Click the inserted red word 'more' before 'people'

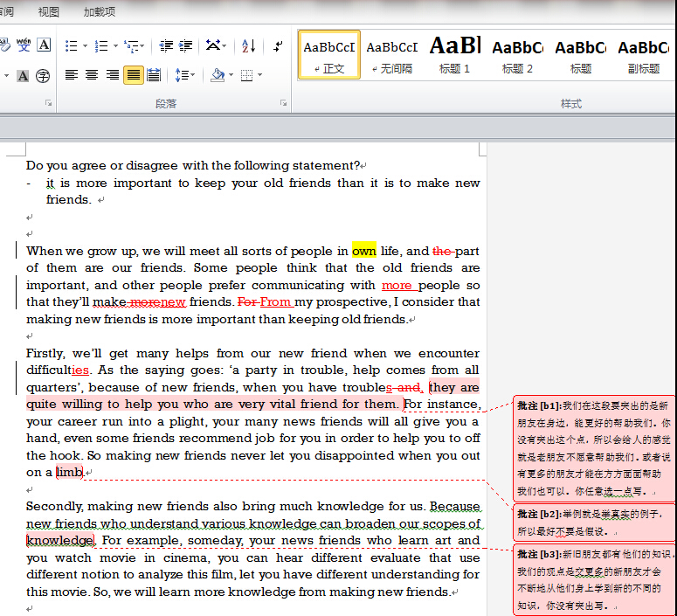(x=397, y=285)
